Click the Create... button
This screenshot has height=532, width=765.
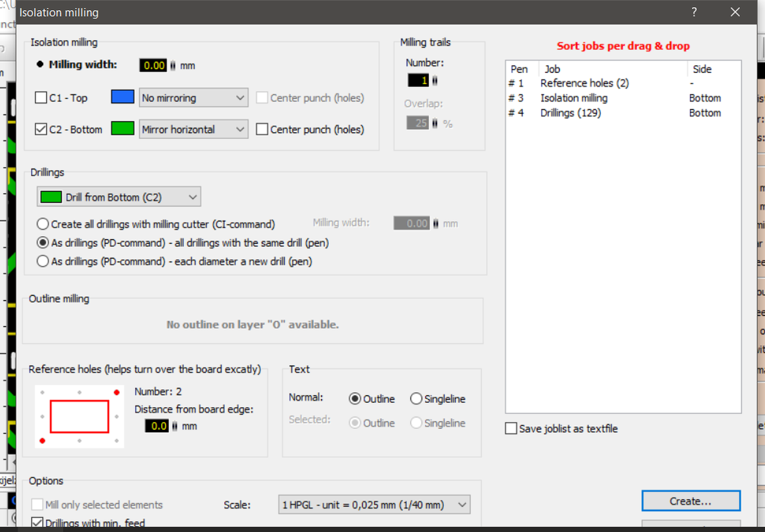coord(691,501)
